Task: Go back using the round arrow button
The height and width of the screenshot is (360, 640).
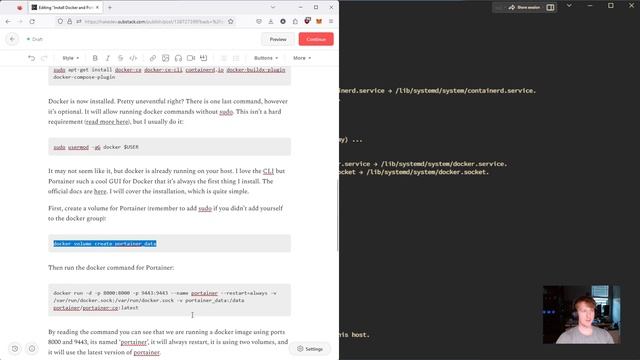Action: [x=12, y=39]
